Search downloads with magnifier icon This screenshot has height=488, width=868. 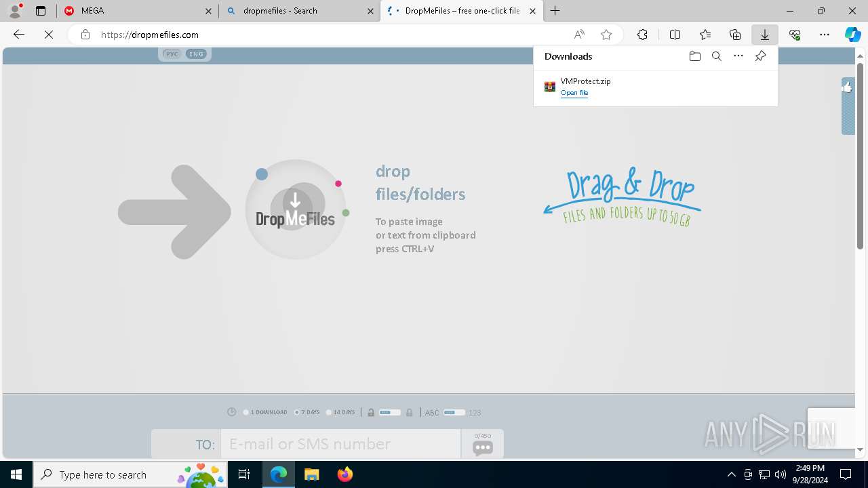[x=716, y=56]
